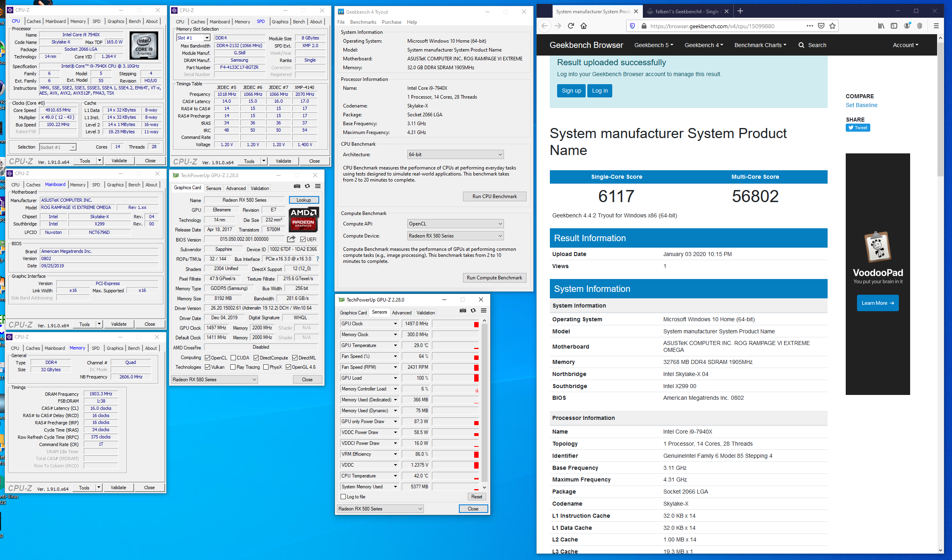This screenshot has height=560, width=952.
Task: Toggle DirectCompute checkbox in GPU-Z
Action: coord(256,357)
